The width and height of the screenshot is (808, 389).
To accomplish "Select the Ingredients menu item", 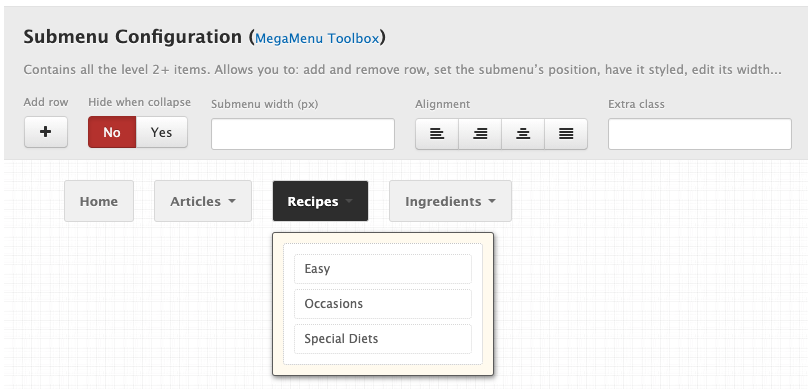I will pyautogui.click(x=450, y=201).
